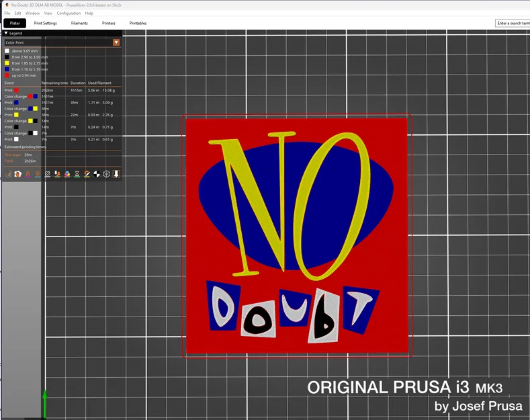Toggle Deretractions visibility icon
This screenshot has width=530, height=420.
(38, 174)
